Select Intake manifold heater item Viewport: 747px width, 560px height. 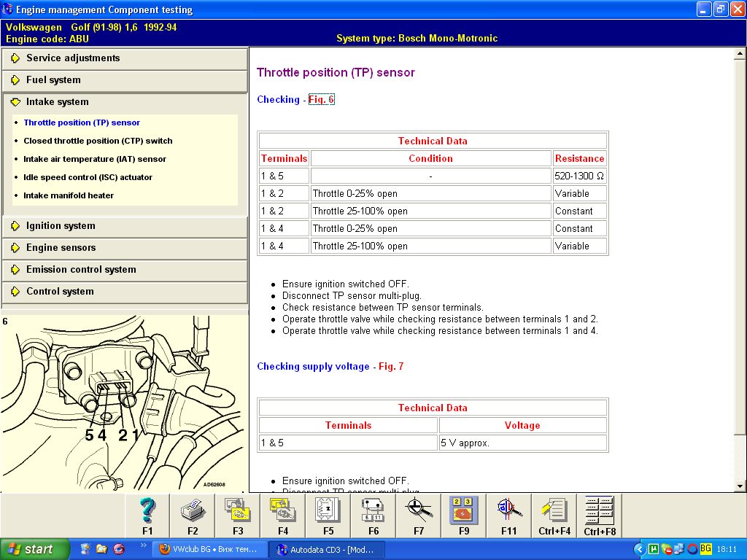(x=69, y=195)
